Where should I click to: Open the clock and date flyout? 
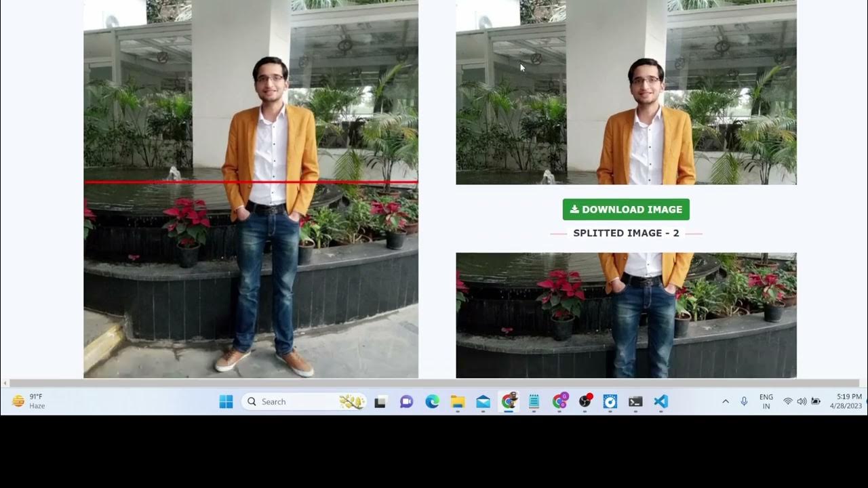tap(846, 401)
